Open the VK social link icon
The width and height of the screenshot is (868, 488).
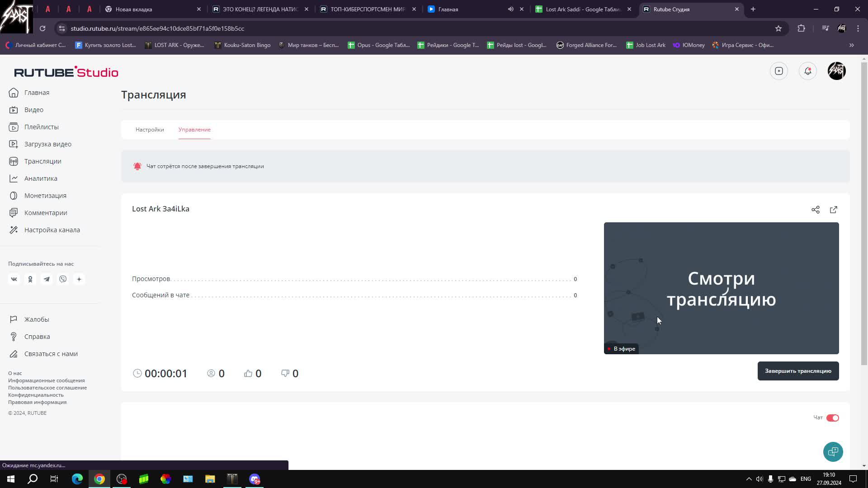pyautogui.click(x=14, y=279)
